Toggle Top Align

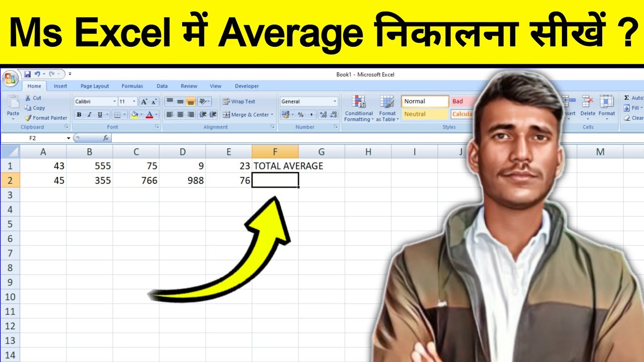pyautogui.click(x=170, y=102)
